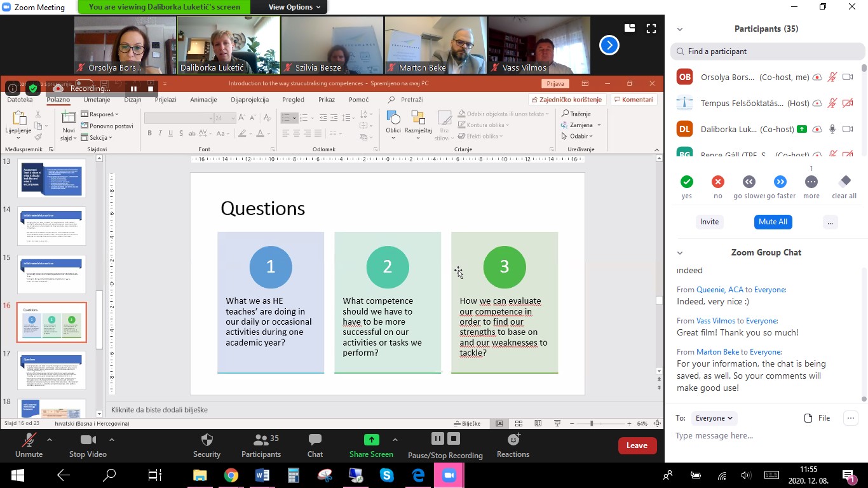The image size is (868, 488).
Task: Open the Chat bubble icon
Action: click(315, 440)
